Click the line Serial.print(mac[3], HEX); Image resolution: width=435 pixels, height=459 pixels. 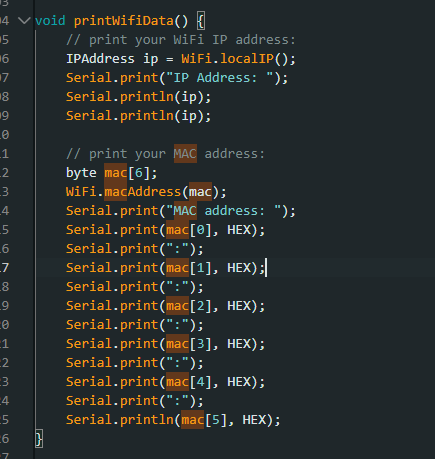pos(165,344)
